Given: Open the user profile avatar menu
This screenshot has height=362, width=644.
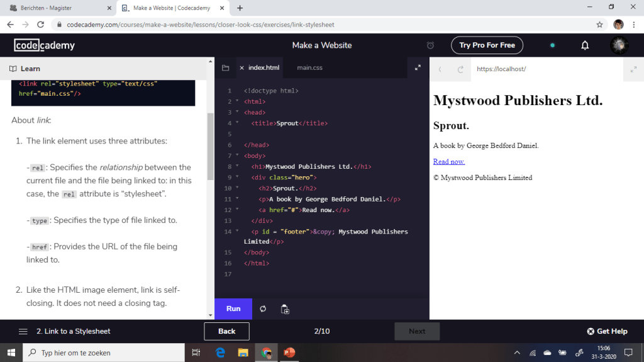Looking at the screenshot, I should [x=619, y=45].
